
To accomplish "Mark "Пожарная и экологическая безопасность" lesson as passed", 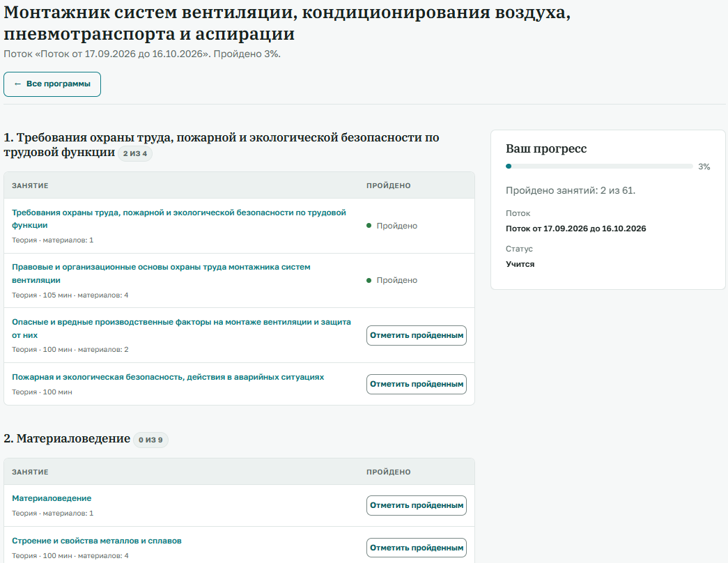I will (417, 384).
